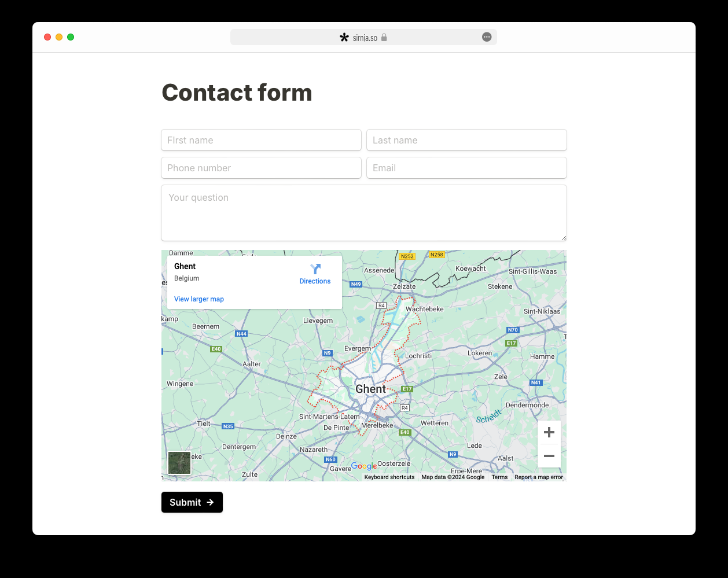
Task: Open Keyboard shortcuts on the map
Action: coord(389,477)
